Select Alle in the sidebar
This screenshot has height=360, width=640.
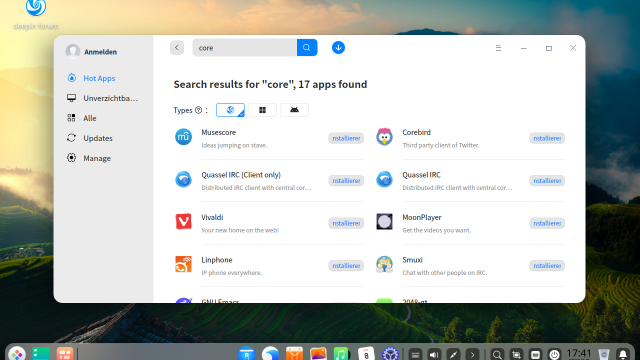pyautogui.click(x=90, y=118)
